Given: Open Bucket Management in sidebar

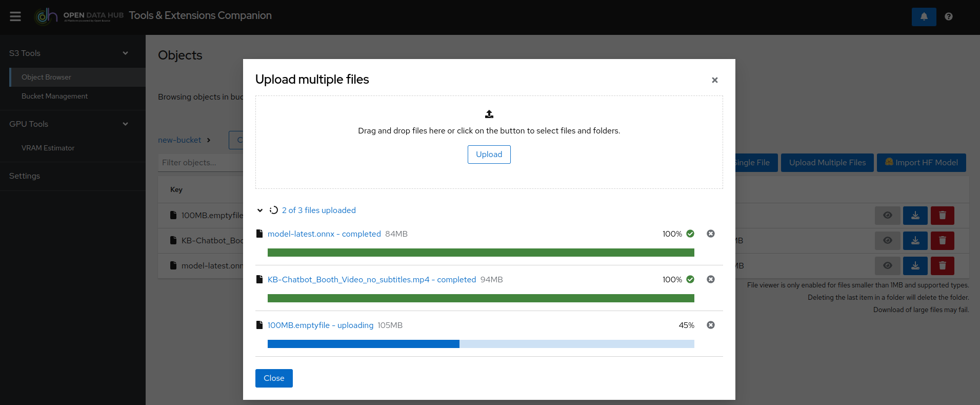Looking at the screenshot, I should (x=54, y=96).
